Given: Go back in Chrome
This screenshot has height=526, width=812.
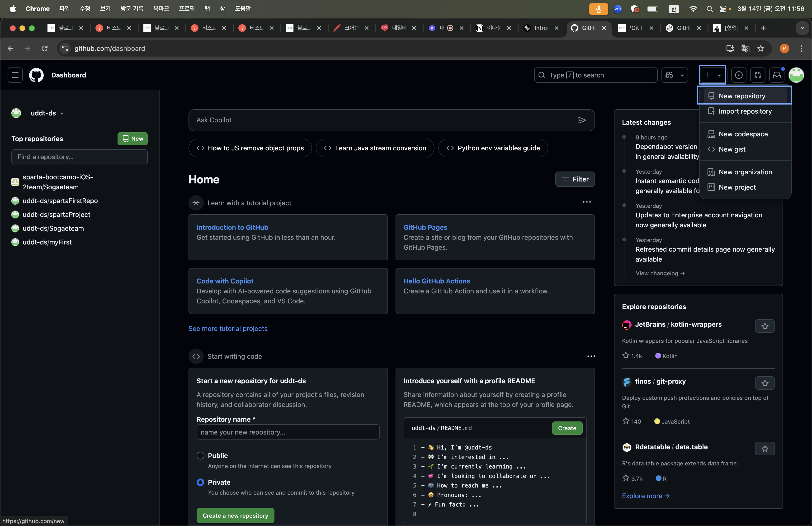Looking at the screenshot, I should 11,48.
